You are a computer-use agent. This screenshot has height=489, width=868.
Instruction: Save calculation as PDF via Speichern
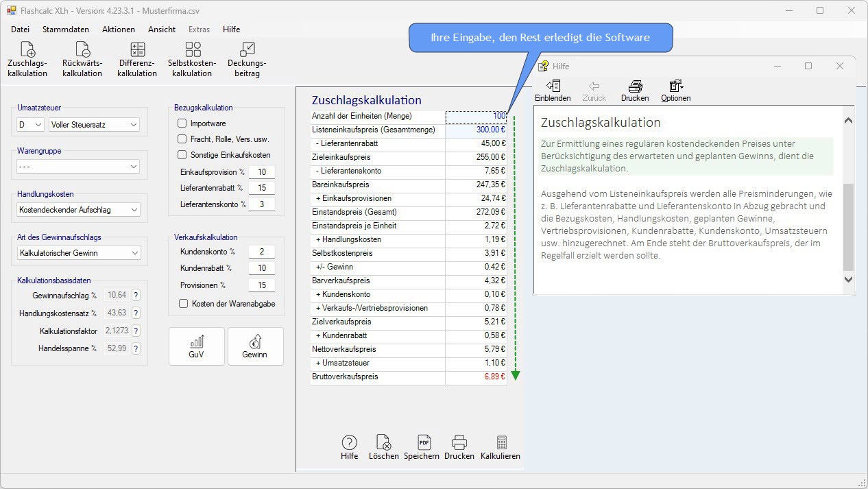[x=422, y=447]
